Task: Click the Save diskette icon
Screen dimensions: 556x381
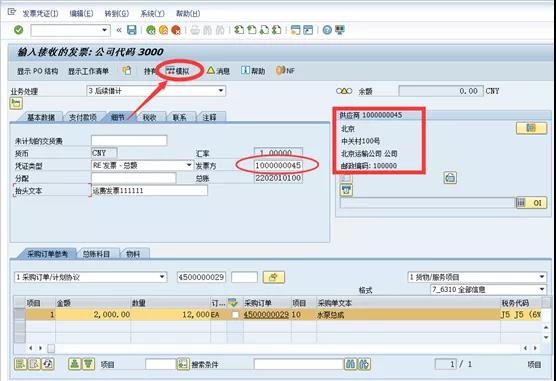Action: [132, 30]
